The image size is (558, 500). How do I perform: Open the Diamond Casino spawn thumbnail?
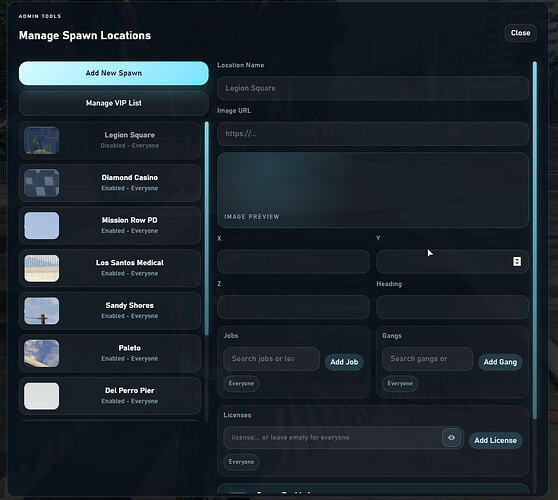[42, 183]
